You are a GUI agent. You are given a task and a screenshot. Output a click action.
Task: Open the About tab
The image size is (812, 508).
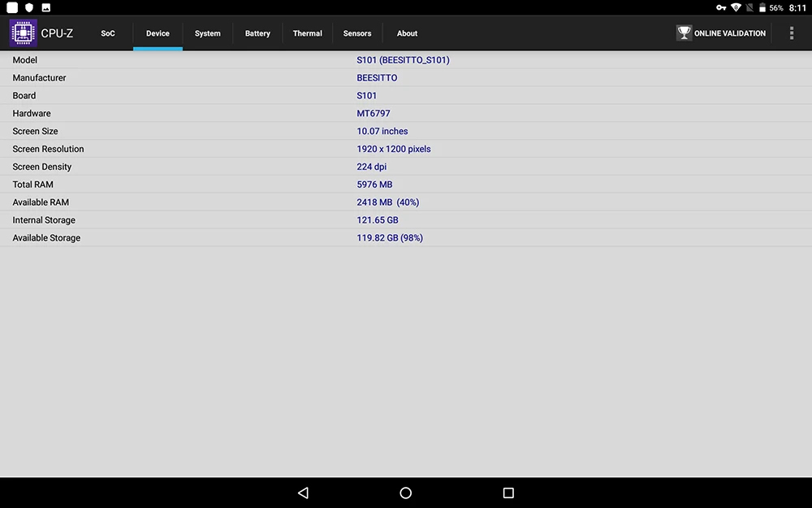pos(407,33)
